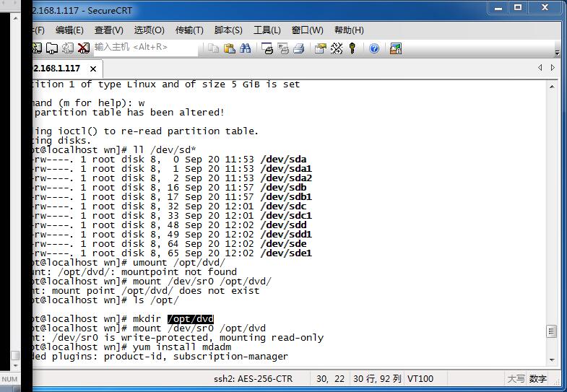Open Session Options toolbar icon
567x392 pixels.
pos(321,48)
